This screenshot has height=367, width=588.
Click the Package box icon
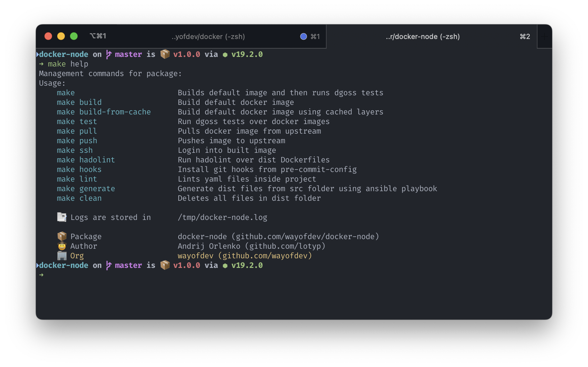[x=62, y=236]
